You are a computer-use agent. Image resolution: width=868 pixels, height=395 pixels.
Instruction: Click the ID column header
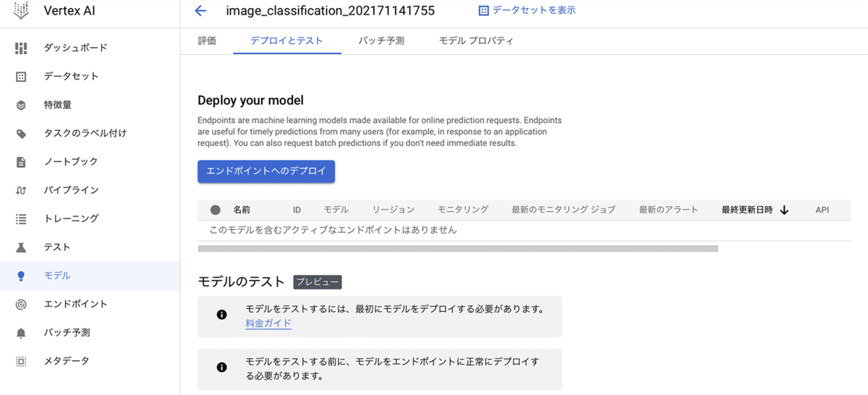(x=297, y=210)
